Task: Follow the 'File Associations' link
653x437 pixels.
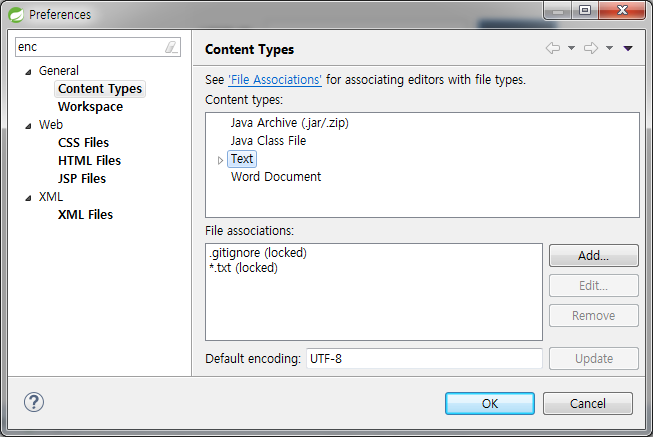Action: click(x=275, y=80)
